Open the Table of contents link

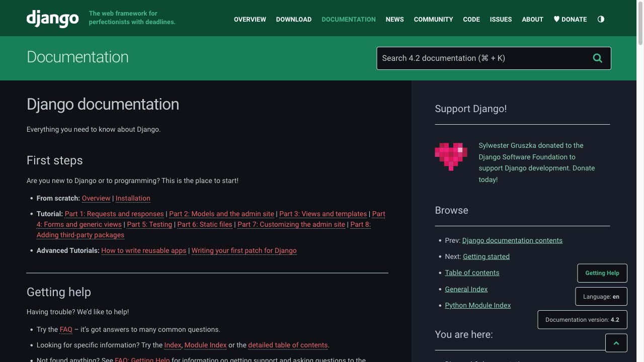pyautogui.click(x=472, y=273)
